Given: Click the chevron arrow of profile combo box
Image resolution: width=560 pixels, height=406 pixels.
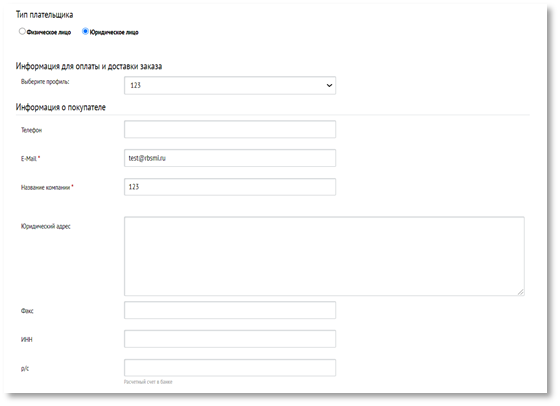Looking at the screenshot, I should pyautogui.click(x=329, y=85).
